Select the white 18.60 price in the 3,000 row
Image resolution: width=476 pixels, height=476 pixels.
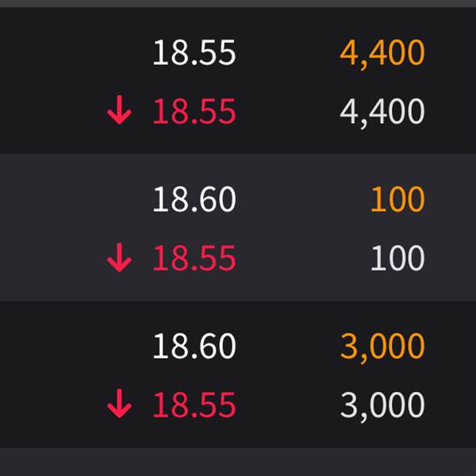tap(194, 347)
